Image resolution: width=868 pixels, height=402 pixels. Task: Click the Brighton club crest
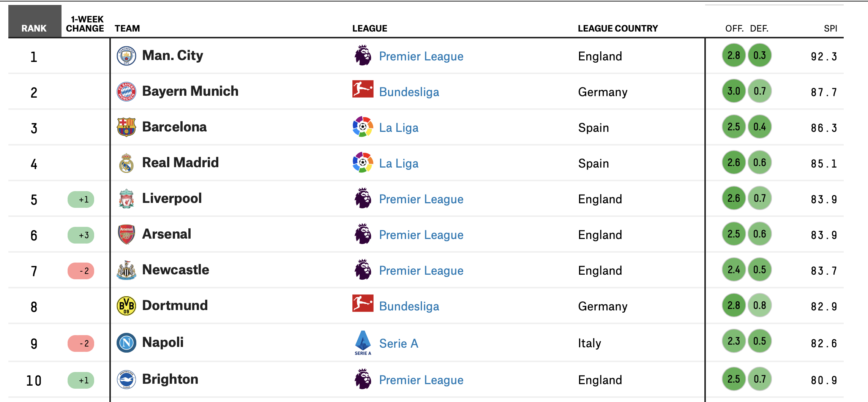coord(126,380)
